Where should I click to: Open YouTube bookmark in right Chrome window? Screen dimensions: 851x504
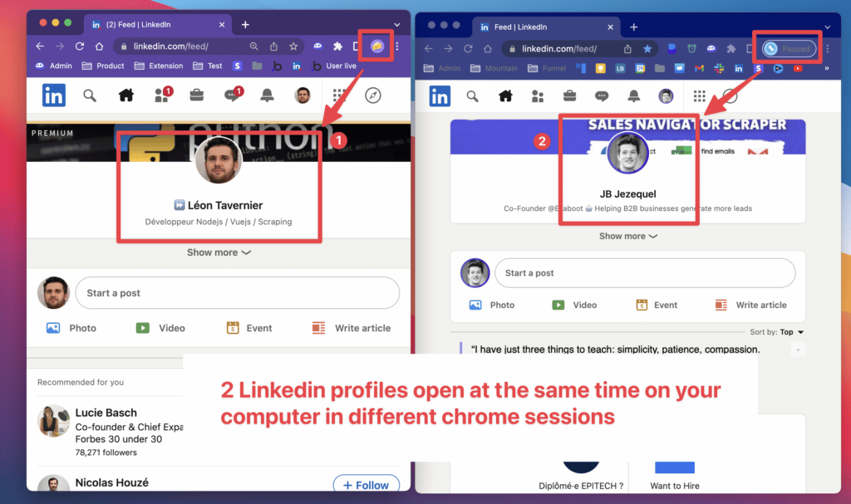(x=797, y=68)
